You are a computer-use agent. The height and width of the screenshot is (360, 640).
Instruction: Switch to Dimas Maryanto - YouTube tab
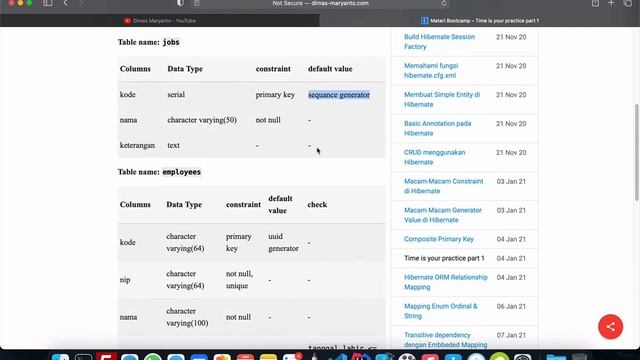click(x=160, y=20)
